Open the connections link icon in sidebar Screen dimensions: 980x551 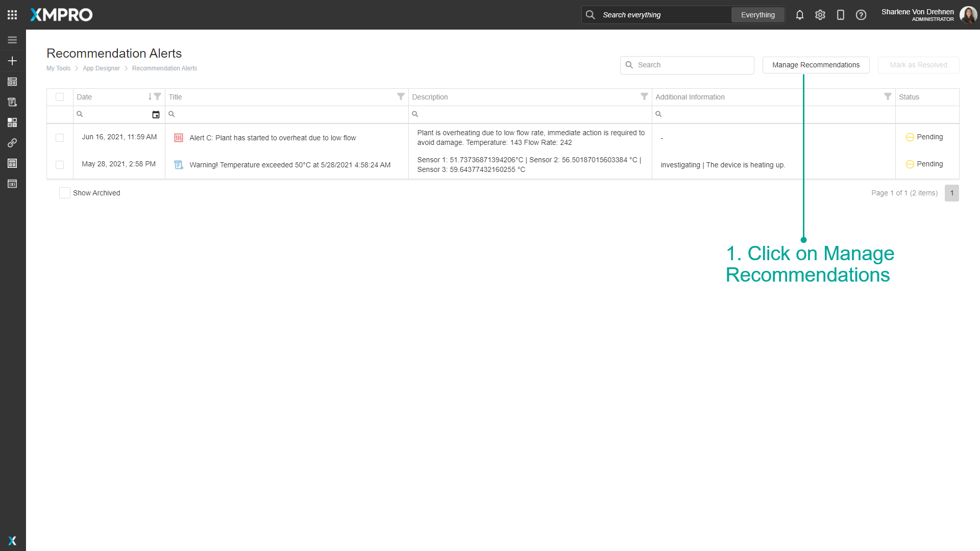12,143
